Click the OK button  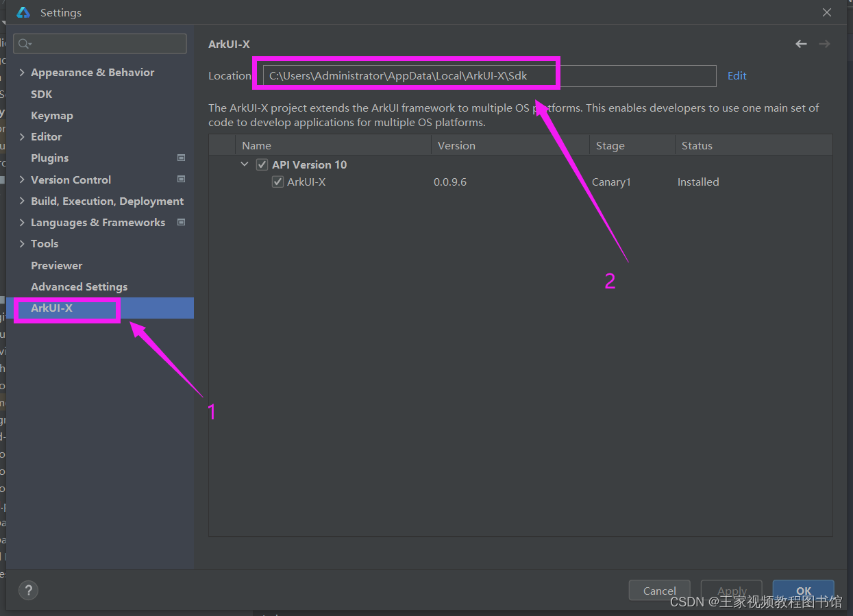tap(804, 591)
